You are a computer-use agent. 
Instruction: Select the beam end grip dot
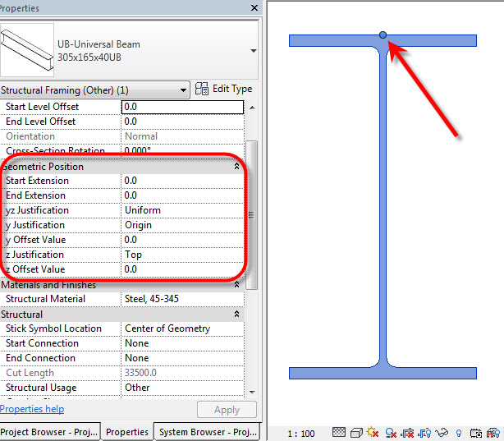click(383, 34)
